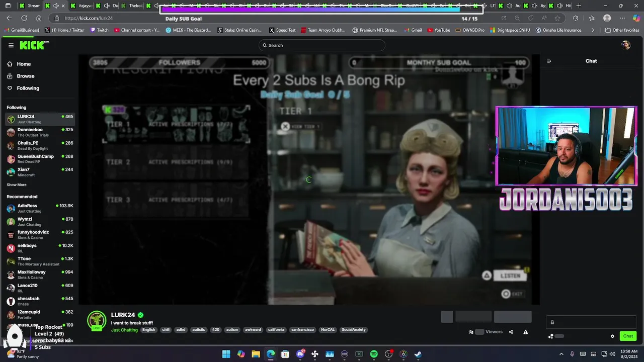
Task: Click the Daily SUB Goal progress bar
Action: (x=321, y=9)
